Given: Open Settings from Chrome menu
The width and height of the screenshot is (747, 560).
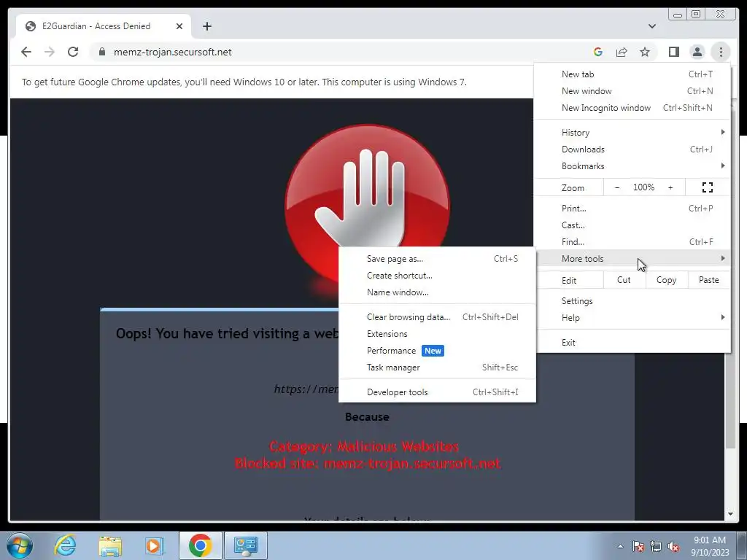Looking at the screenshot, I should click(632, 301).
